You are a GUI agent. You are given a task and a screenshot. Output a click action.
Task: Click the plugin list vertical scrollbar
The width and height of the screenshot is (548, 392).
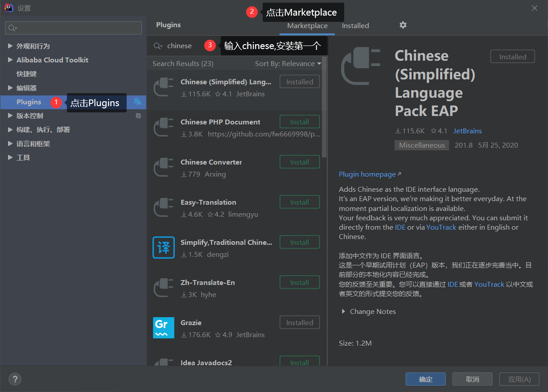(325, 107)
